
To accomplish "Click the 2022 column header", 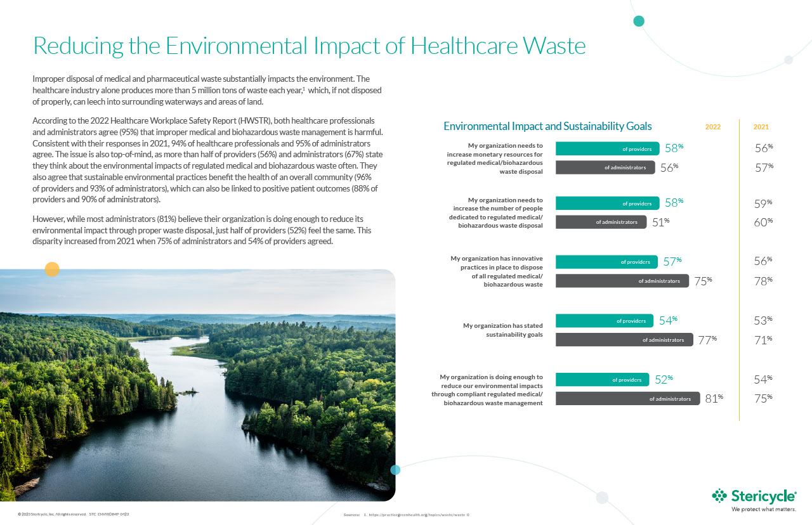I will pyautogui.click(x=713, y=127).
